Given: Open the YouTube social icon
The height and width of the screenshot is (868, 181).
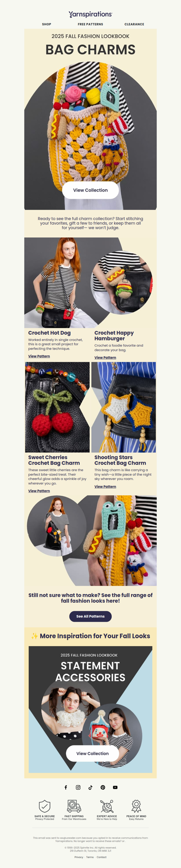Looking at the screenshot, I should point(115,787).
